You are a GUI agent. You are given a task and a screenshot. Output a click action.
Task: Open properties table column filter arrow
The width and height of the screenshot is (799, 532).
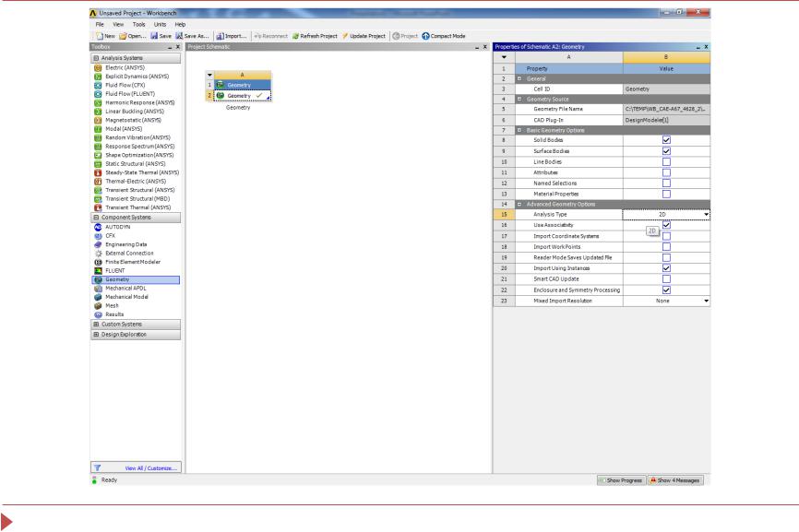pos(504,57)
